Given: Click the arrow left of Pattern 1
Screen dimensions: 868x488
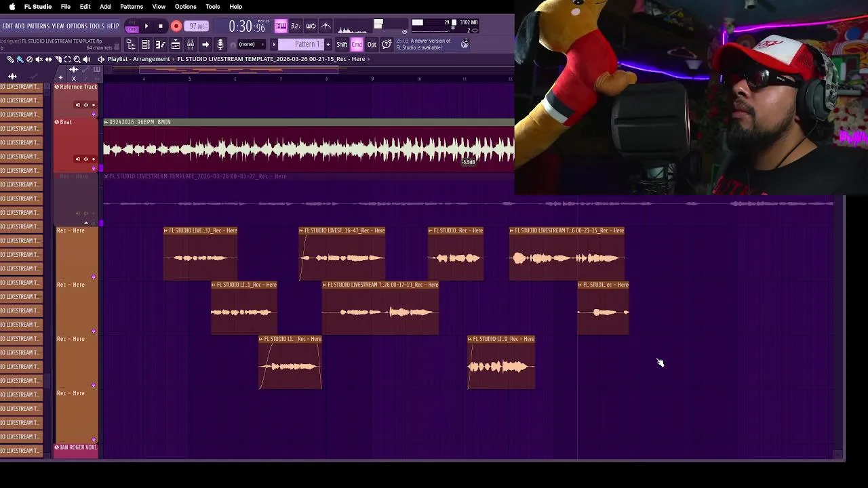Looking at the screenshot, I should pos(274,44).
